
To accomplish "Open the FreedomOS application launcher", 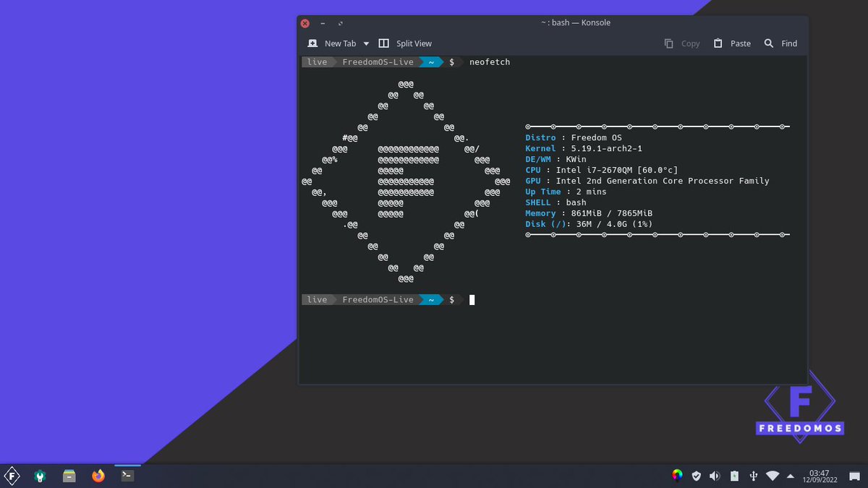I will pos(12,475).
